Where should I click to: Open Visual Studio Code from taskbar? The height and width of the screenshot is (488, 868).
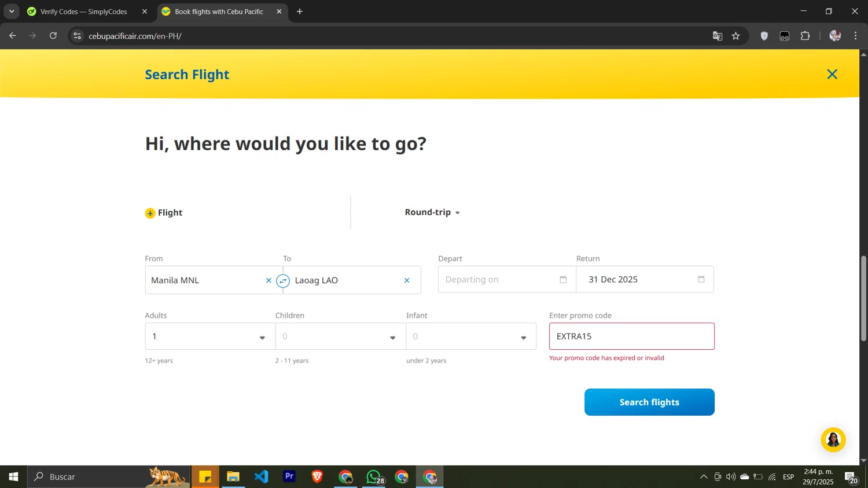(x=262, y=477)
